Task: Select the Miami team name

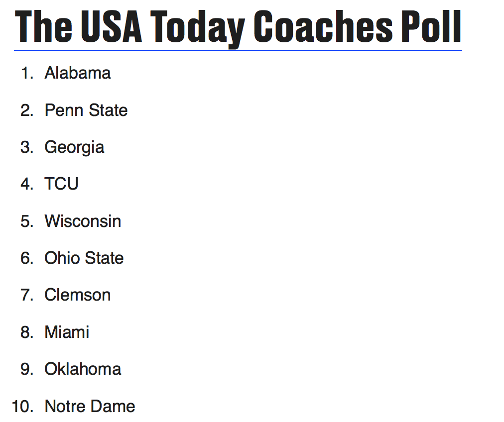Action: point(67,332)
